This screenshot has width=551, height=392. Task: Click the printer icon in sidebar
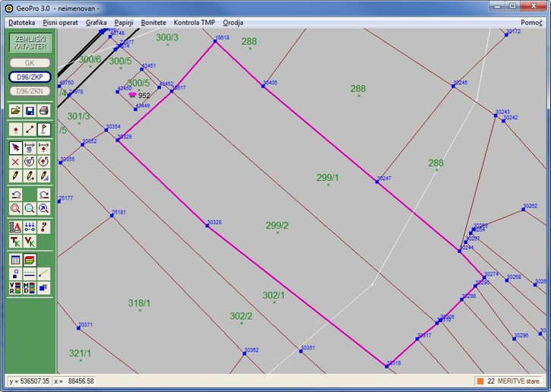[x=44, y=111]
